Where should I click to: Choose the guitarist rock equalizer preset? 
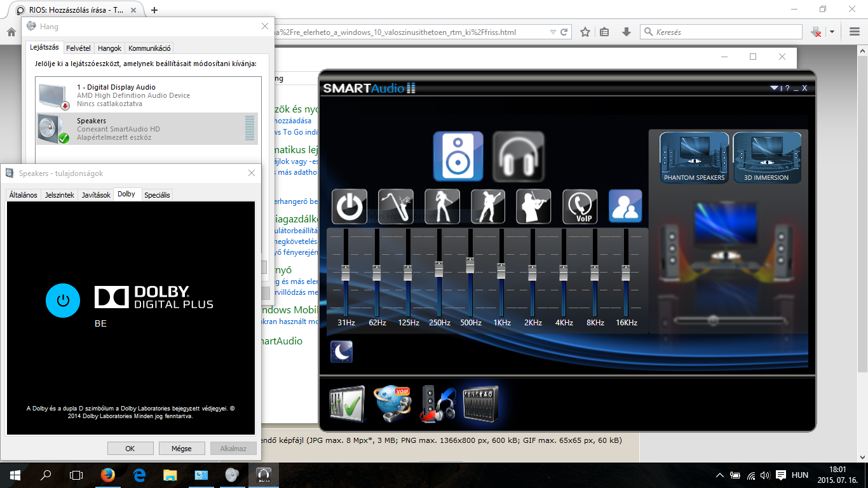(488, 207)
